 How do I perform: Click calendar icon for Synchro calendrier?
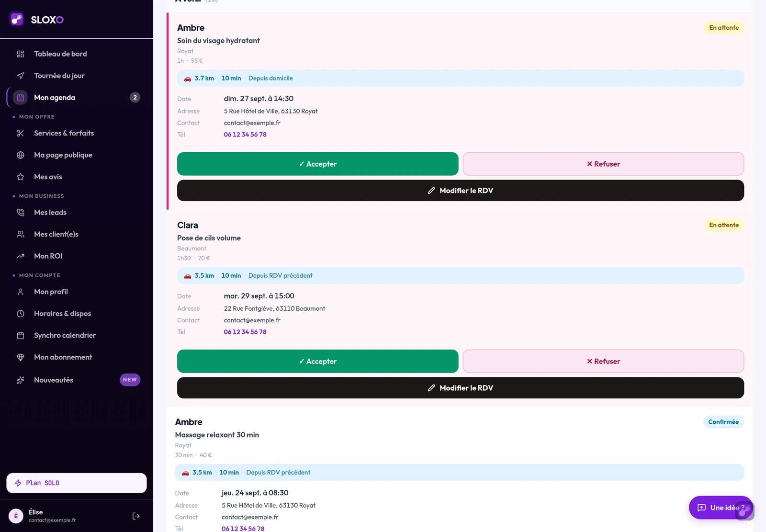(21, 335)
